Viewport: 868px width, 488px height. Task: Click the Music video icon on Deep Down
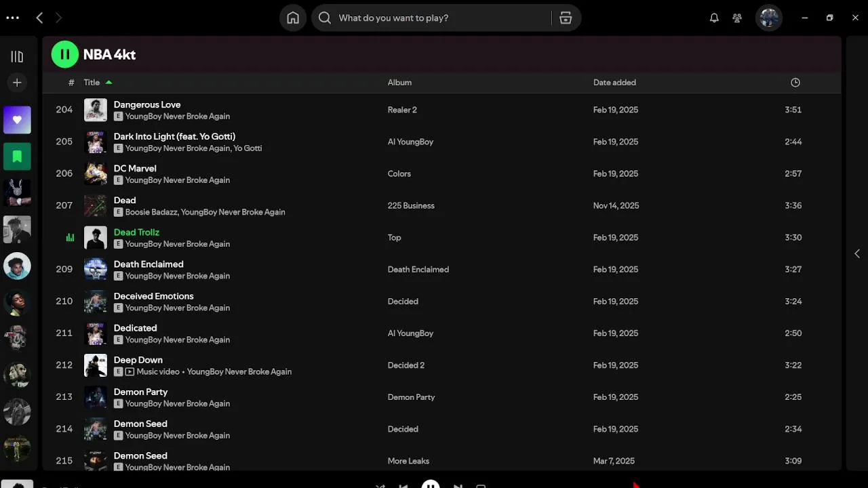130,372
